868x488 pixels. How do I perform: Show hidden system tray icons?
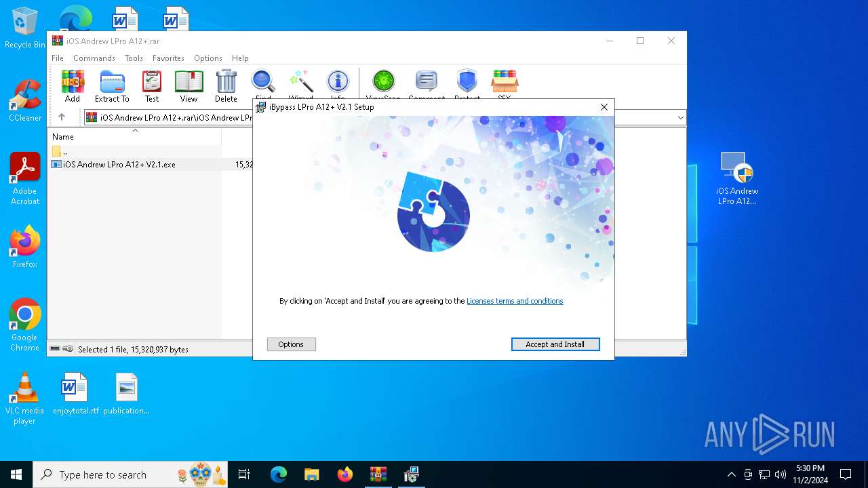pyautogui.click(x=731, y=474)
